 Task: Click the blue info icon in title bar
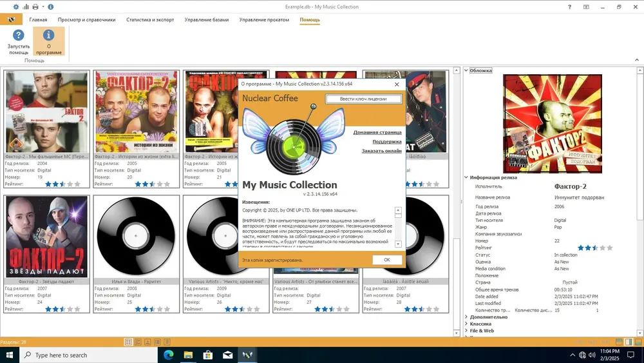click(x=50, y=6)
